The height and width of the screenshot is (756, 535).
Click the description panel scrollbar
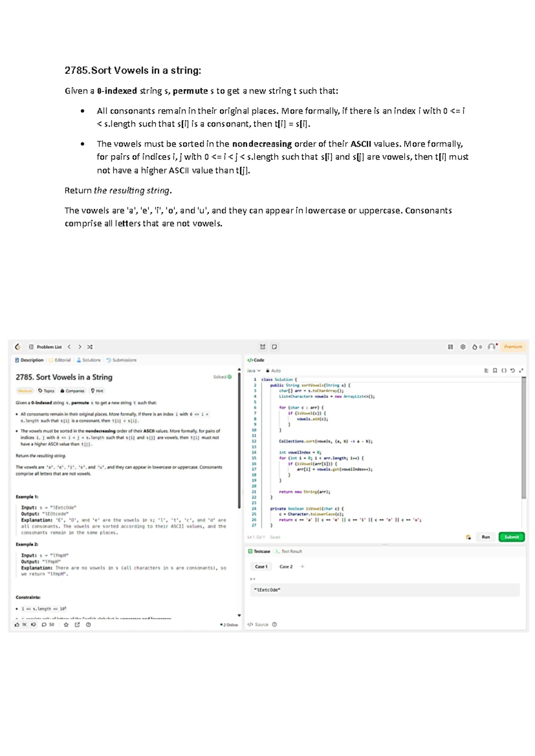pos(239,440)
